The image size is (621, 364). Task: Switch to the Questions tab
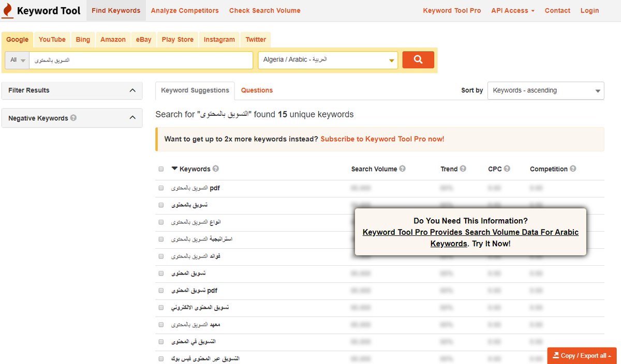click(x=257, y=90)
